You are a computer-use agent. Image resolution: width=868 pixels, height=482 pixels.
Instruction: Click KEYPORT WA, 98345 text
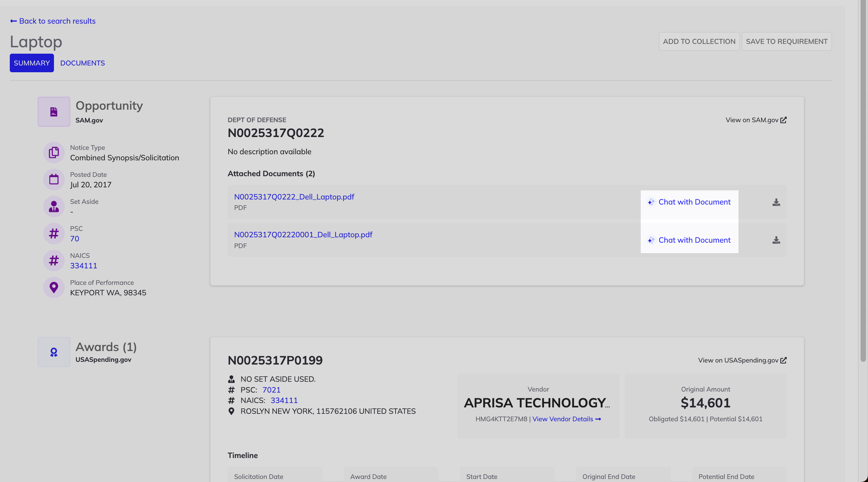(x=108, y=293)
